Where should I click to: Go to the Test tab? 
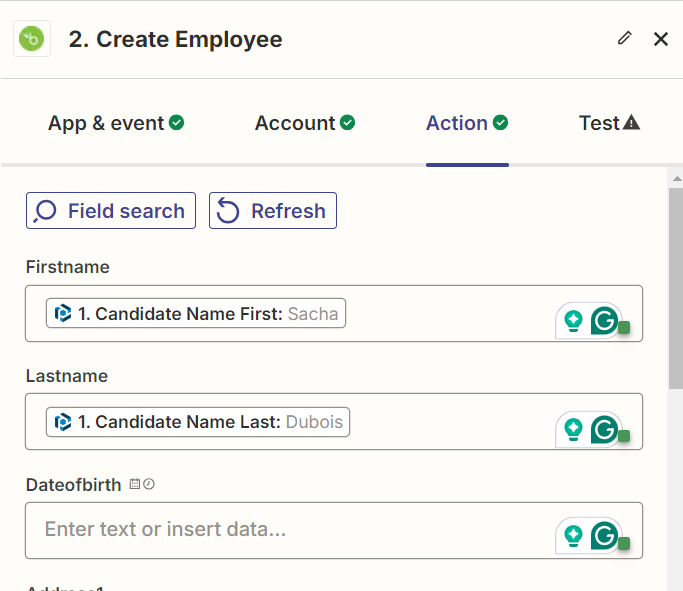click(609, 123)
